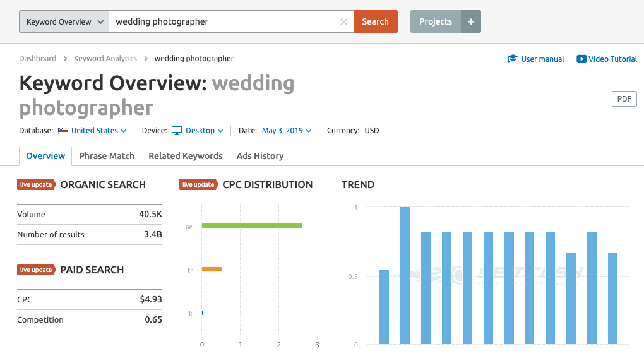This screenshot has height=363, width=644.
Task: Click the desktop monitor device icon
Action: tap(177, 131)
